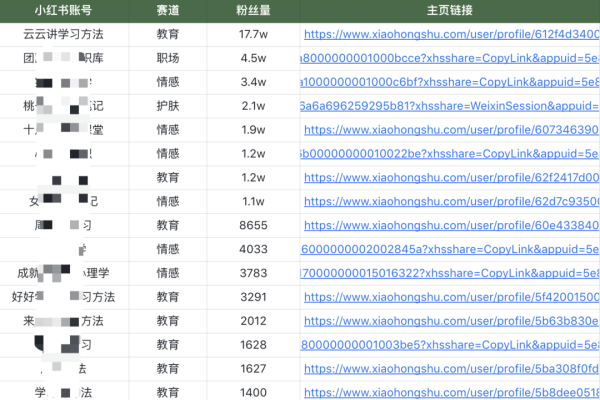Select the 教育 cell in the 3291 row
600x400 pixels.
click(168, 297)
